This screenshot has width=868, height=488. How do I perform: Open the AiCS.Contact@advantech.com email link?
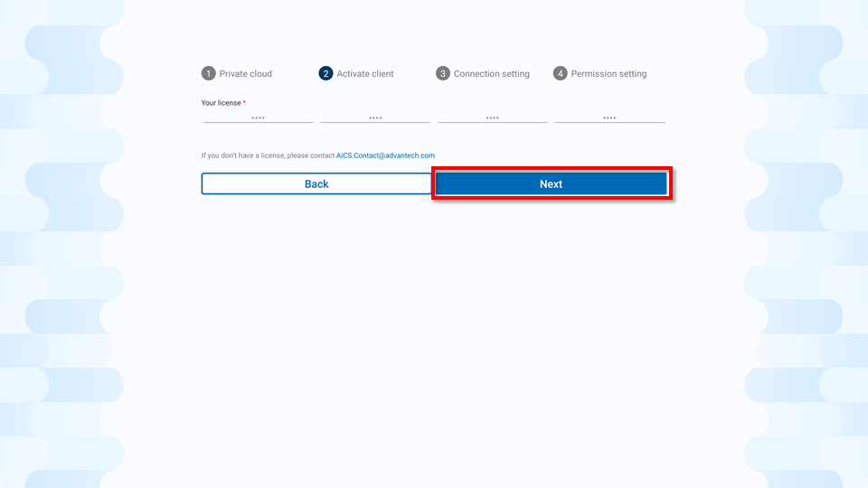coord(385,155)
